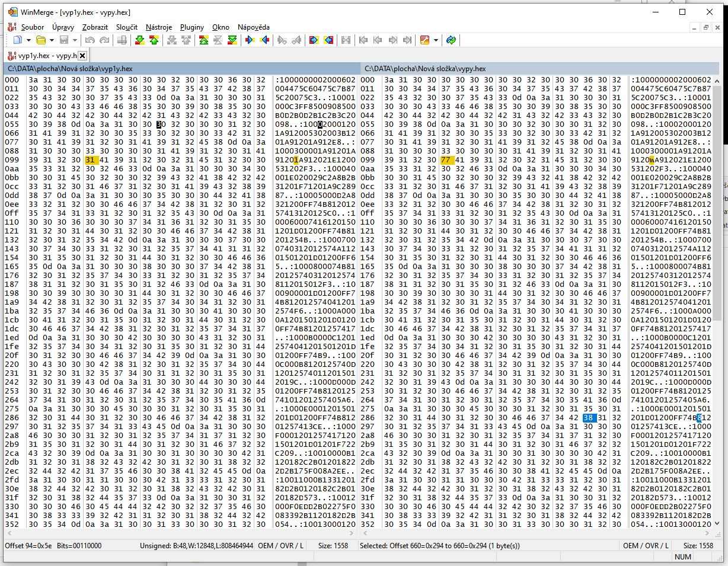Image resolution: width=728 pixels, height=566 pixels.
Task: Select highlighted byte 77 in right pane
Action: pos(446,160)
